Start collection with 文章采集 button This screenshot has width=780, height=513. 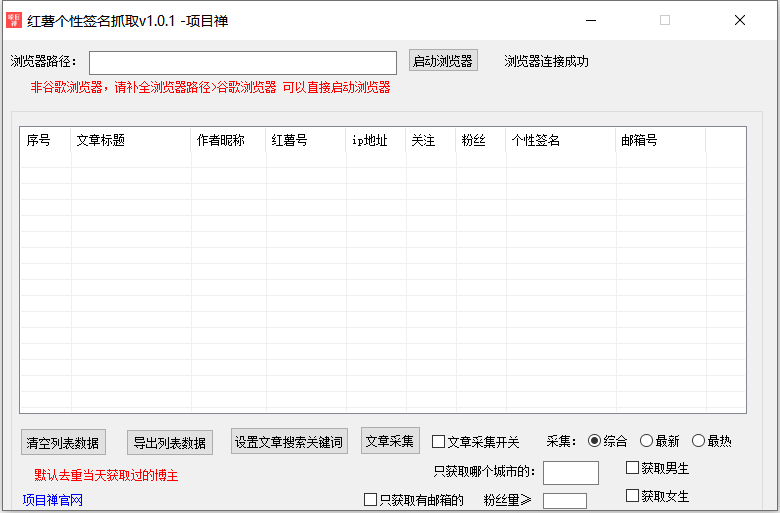[390, 441]
